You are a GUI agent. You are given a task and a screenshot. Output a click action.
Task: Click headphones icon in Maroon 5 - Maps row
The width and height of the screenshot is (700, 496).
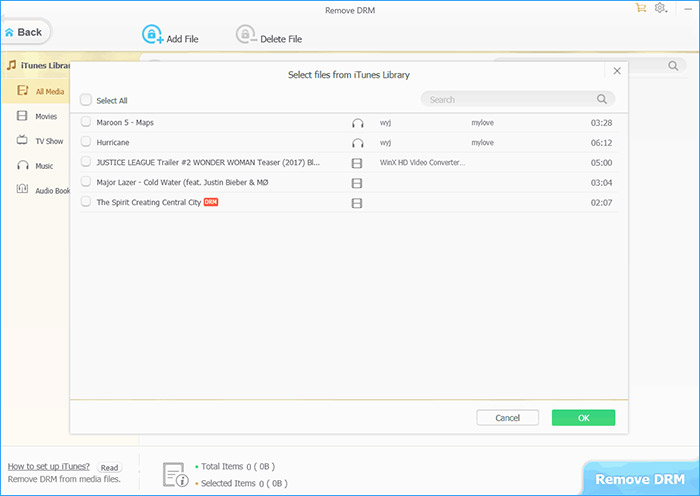358,123
